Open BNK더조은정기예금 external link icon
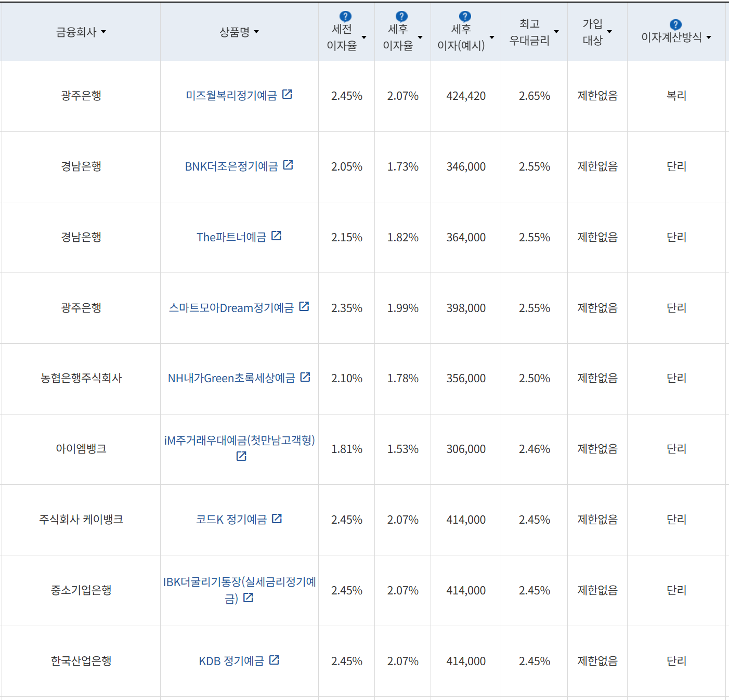 coord(289,165)
